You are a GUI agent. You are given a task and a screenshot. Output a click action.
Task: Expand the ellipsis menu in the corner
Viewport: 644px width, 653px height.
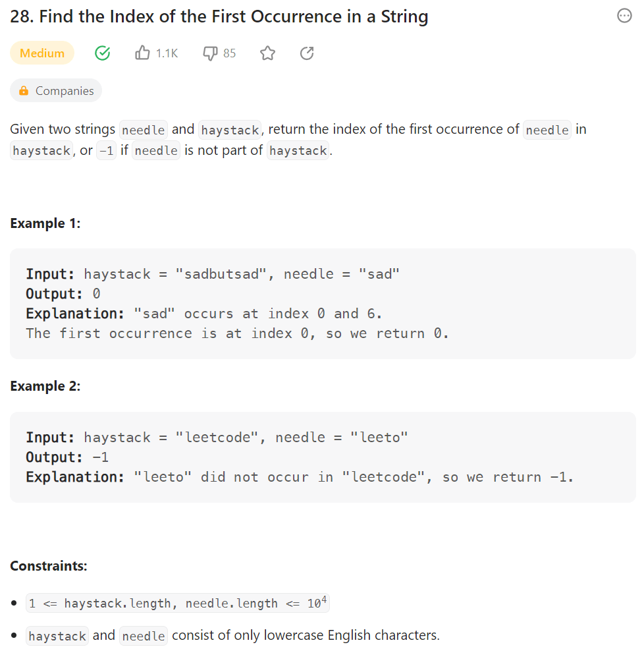click(x=624, y=16)
